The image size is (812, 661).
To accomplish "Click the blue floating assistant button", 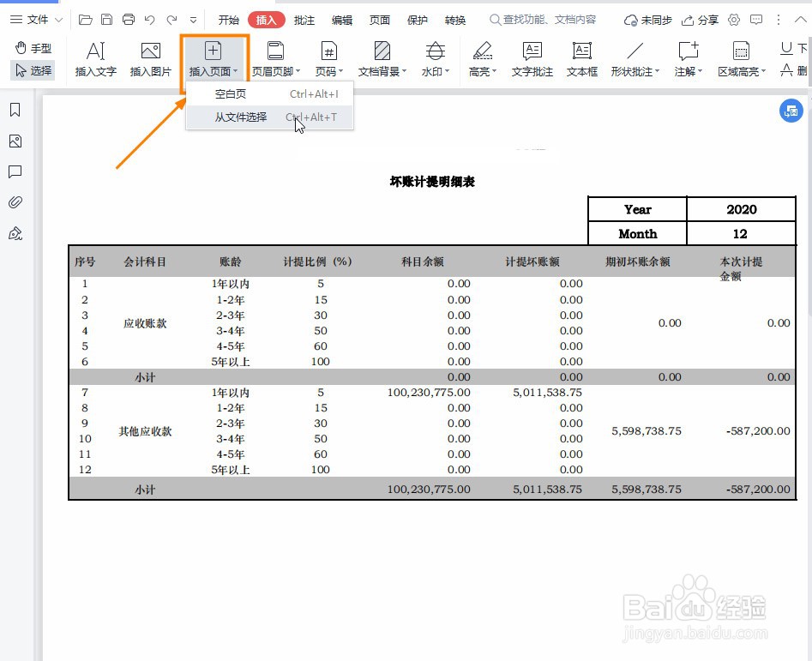I will [791, 111].
